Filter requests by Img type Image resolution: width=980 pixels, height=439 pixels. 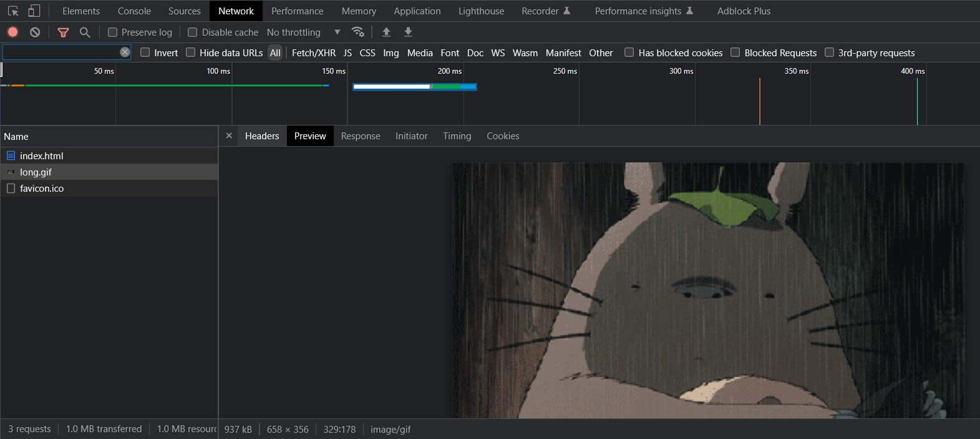coord(391,52)
